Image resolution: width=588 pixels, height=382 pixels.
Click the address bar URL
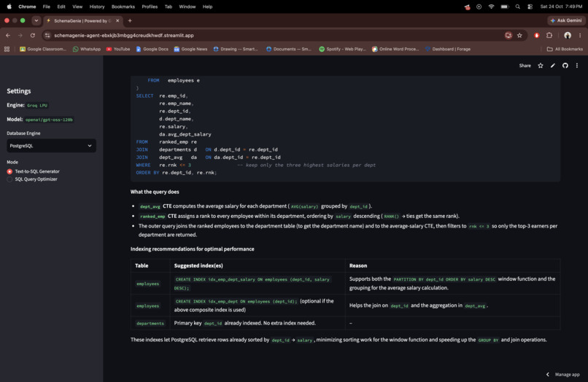pyautogui.click(x=124, y=35)
